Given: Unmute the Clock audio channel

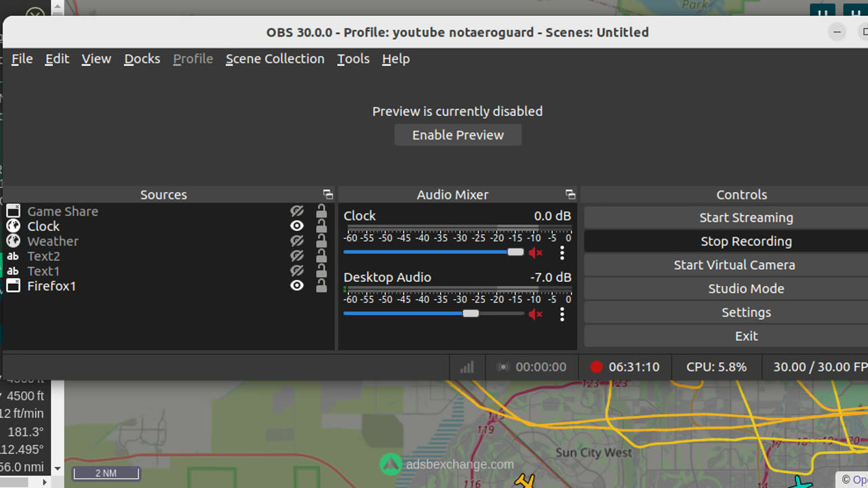Looking at the screenshot, I should pyautogui.click(x=536, y=253).
